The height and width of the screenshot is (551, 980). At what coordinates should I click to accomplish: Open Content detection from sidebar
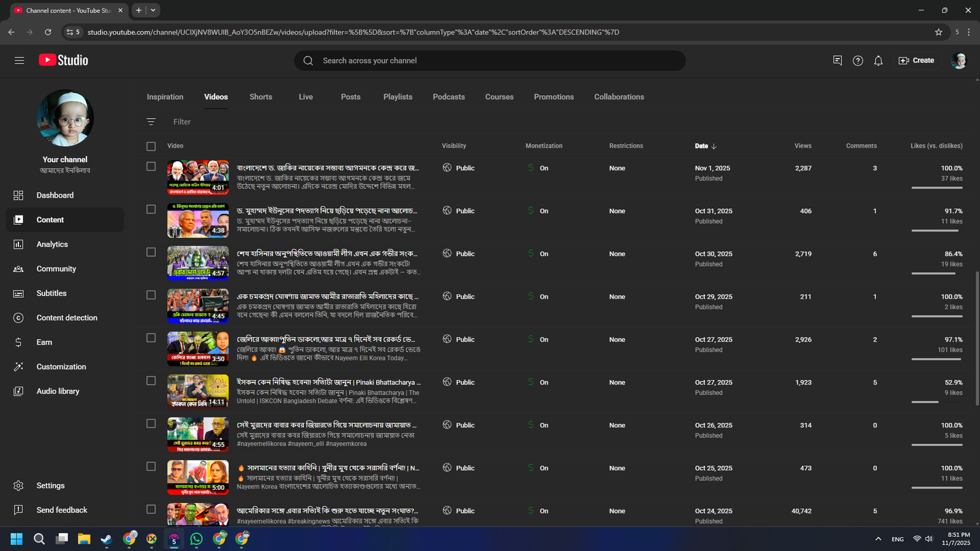click(67, 318)
